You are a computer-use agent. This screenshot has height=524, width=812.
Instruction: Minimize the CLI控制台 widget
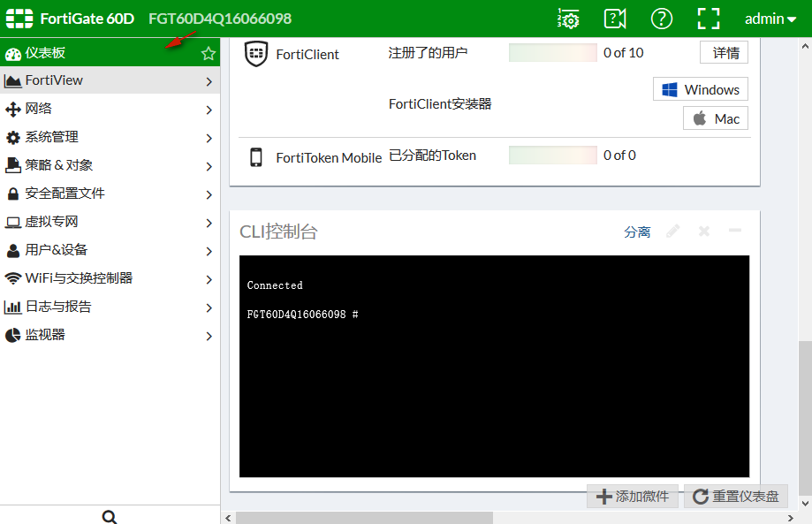(735, 231)
